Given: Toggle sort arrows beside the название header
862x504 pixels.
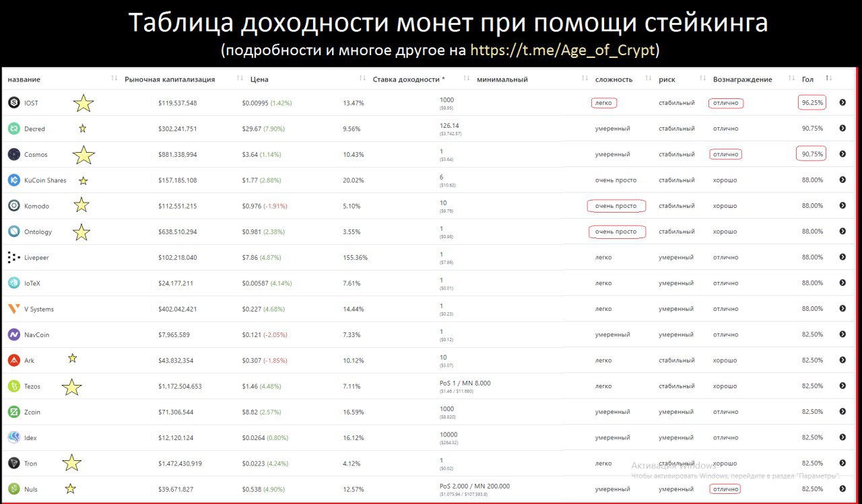Looking at the screenshot, I should tap(114, 79).
